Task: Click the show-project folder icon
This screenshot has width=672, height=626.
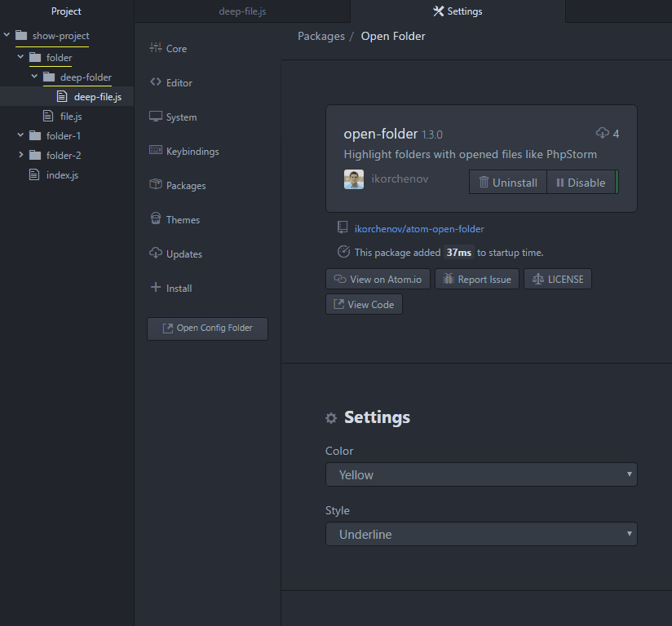Action: pyautogui.click(x=21, y=35)
